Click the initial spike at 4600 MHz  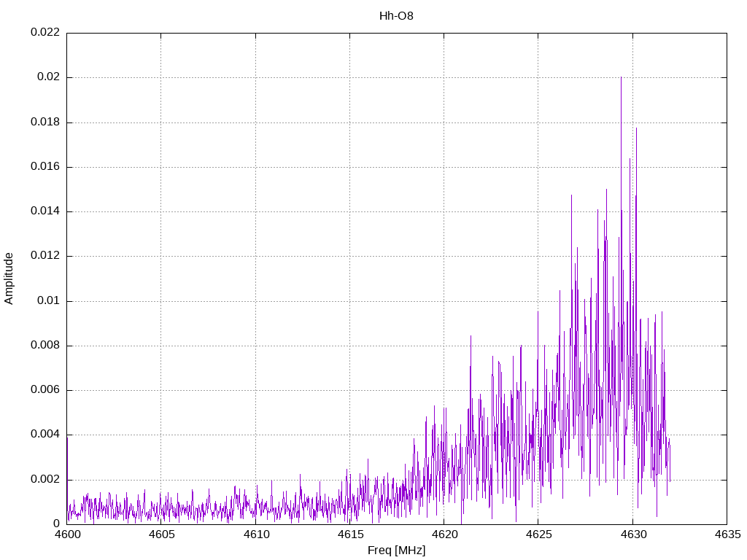(x=67, y=439)
